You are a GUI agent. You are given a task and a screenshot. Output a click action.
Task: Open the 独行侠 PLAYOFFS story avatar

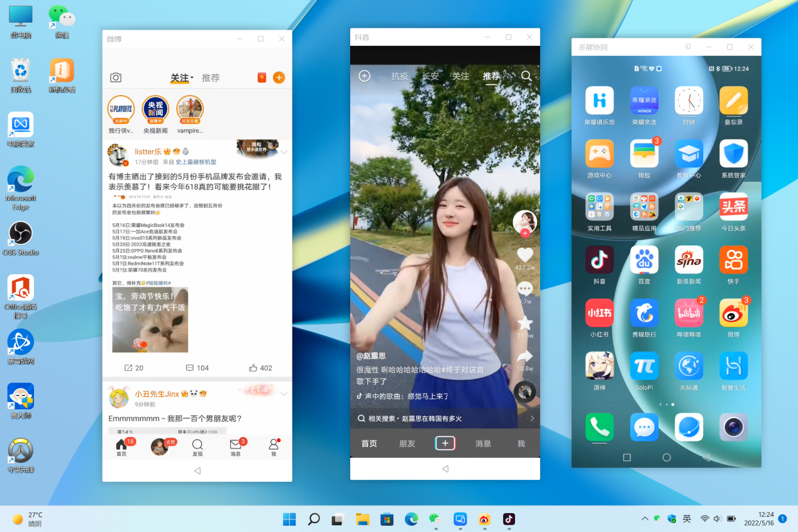click(121, 109)
